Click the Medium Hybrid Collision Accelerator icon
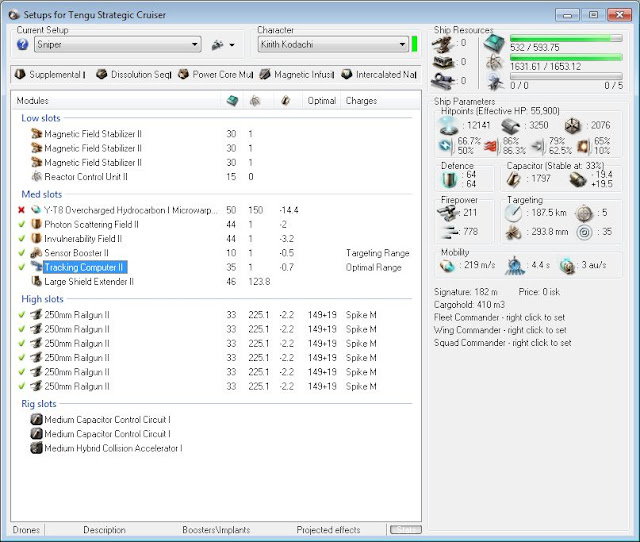Viewport: 640px width, 542px height. click(37, 448)
